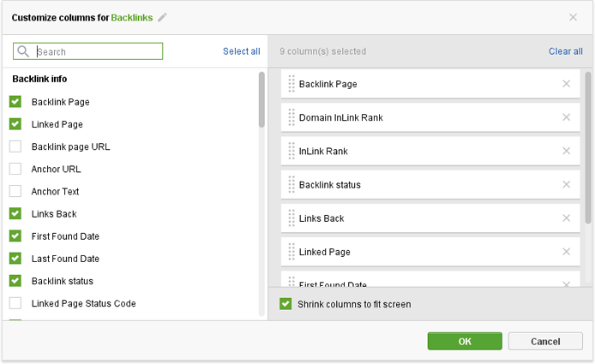Screen dimensions: 595x364
Task: Click the Backlink info section heading
Action: coord(39,79)
